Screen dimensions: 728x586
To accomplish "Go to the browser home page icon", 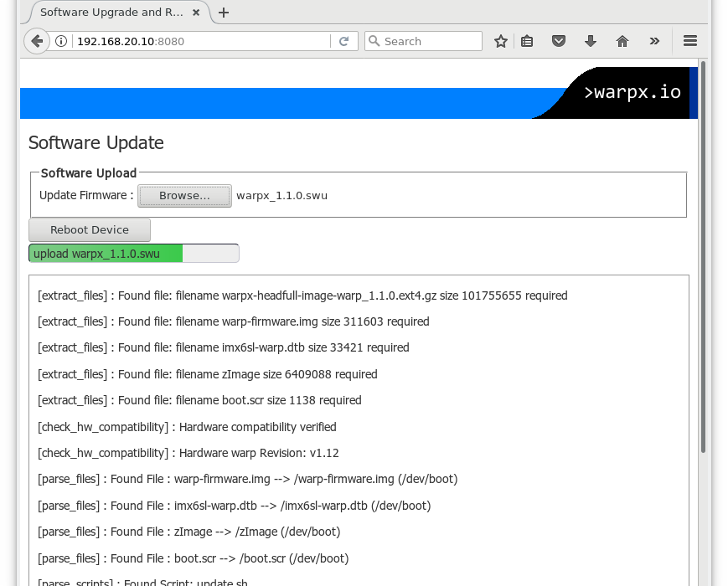I will pos(622,41).
